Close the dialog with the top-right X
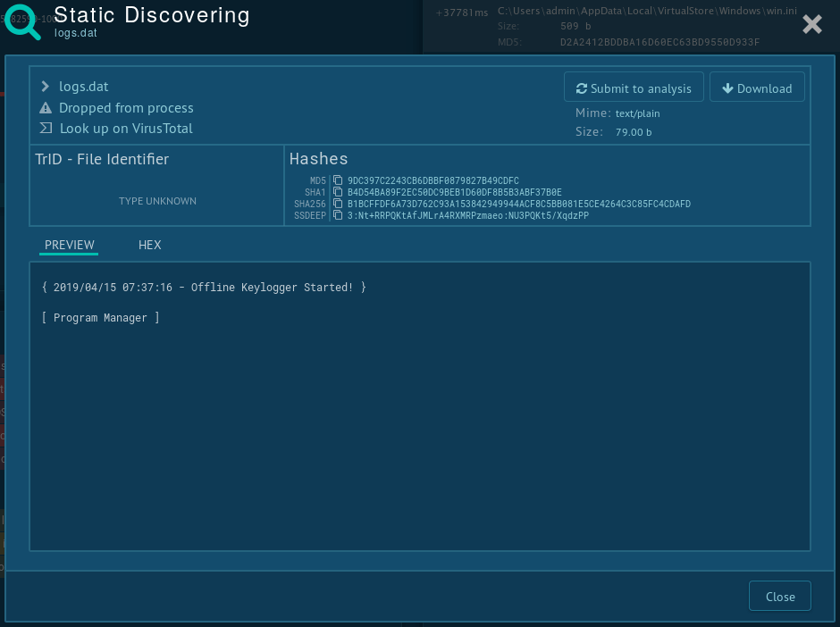This screenshot has height=627, width=840. pos(811,24)
